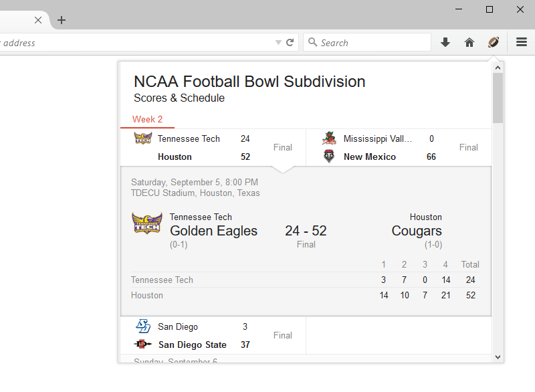The image size is (535, 392).
Task: Click the San Diego State Aztecs logo
Action: click(x=142, y=345)
